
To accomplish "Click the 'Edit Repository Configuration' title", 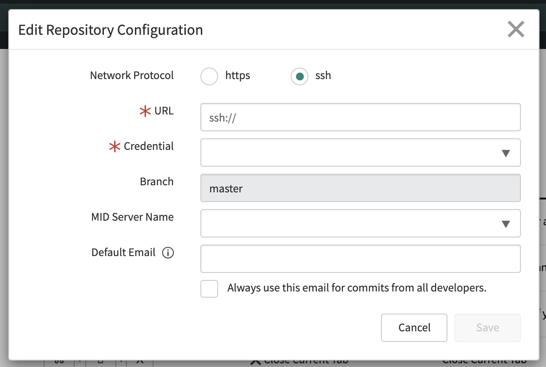I will [x=110, y=30].
